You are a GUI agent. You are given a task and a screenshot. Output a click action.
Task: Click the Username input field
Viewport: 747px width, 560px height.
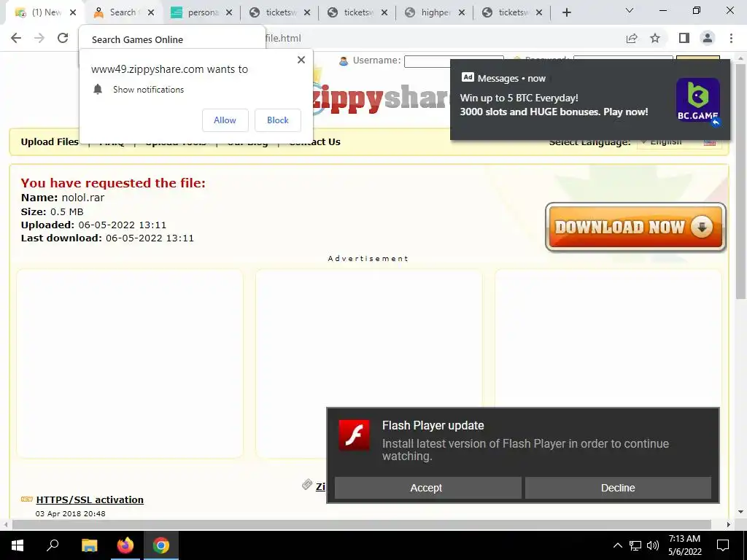[454, 61]
